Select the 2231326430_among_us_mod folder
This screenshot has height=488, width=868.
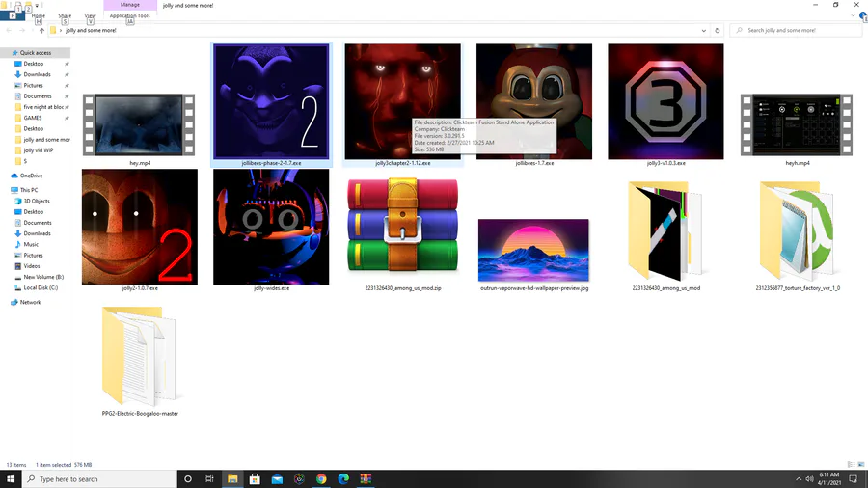(665, 230)
